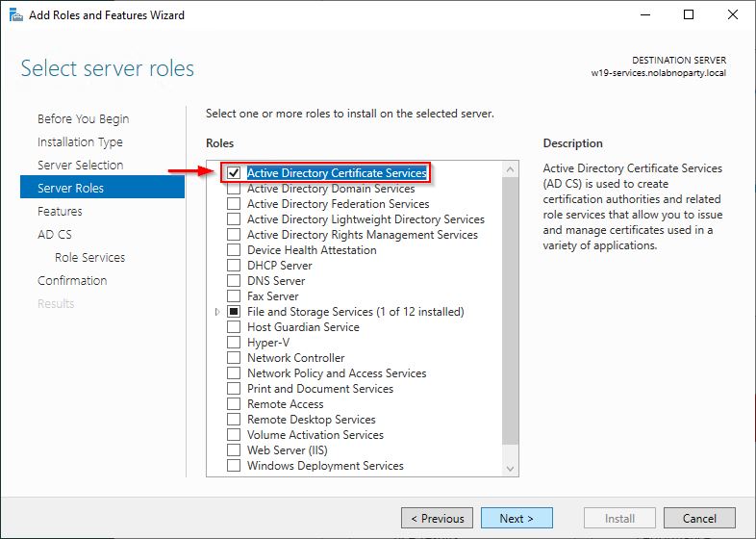The height and width of the screenshot is (539, 756).
Task: Click the 'Network Controller' role label
Action: [x=296, y=358]
